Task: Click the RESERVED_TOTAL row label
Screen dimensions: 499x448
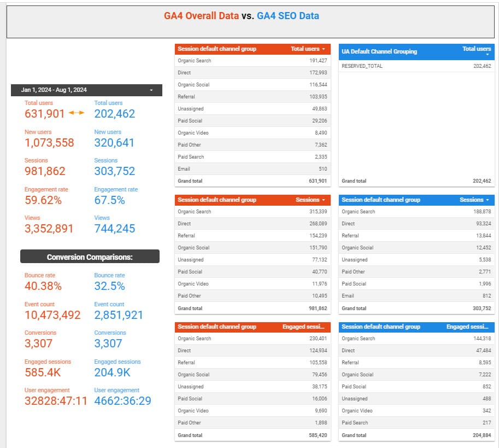Action: [x=362, y=66]
